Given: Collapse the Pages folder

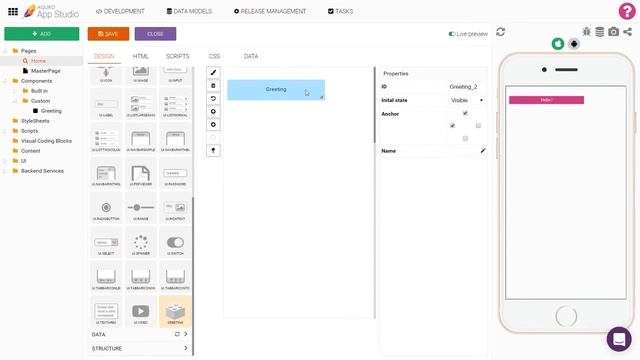Looking at the screenshot, I should point(5,51).
